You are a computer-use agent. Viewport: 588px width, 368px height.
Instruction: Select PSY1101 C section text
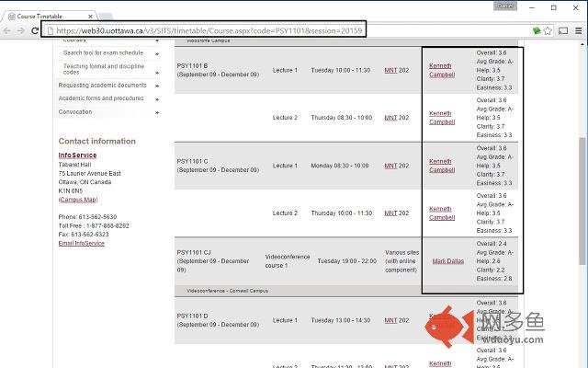(x=192, y=162)
